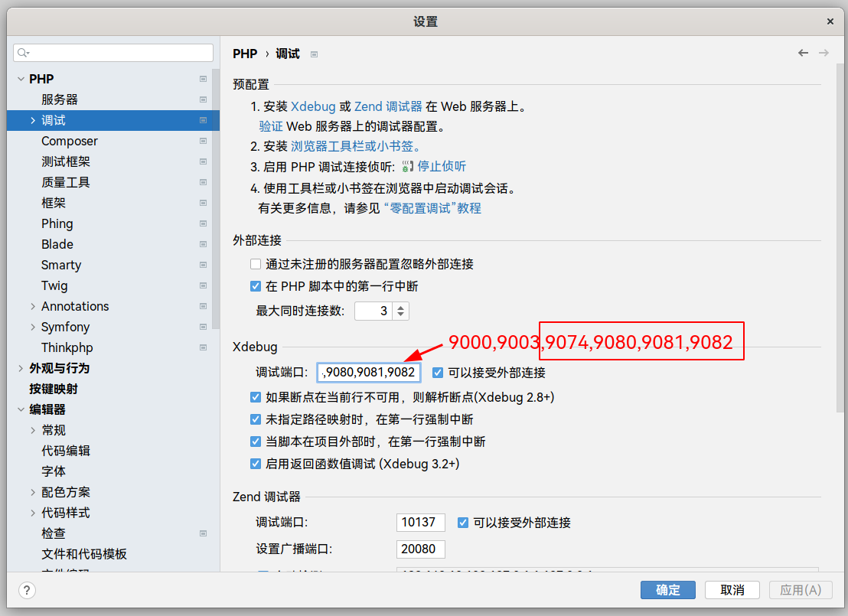Collapse the 编辑器 settings section
Viewport: 848px width, 616px height.
point(21,409)
